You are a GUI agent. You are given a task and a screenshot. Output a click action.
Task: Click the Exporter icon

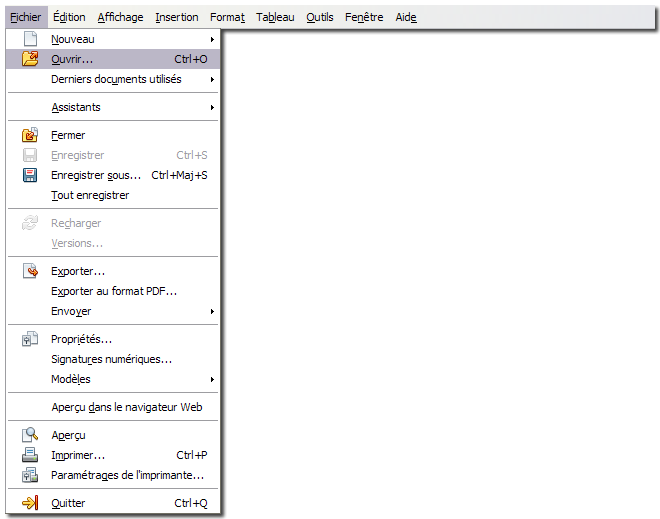pyautogui.click(x=30, y=271)
